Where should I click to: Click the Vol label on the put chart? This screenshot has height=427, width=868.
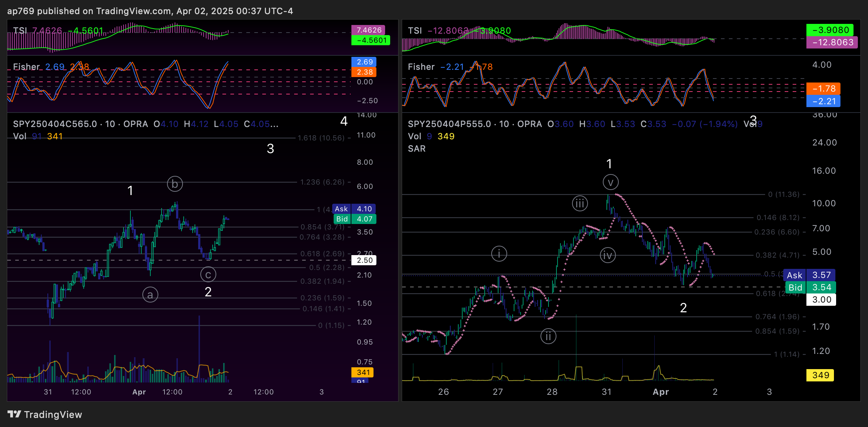pyautogui.click(x=414, y=136)
